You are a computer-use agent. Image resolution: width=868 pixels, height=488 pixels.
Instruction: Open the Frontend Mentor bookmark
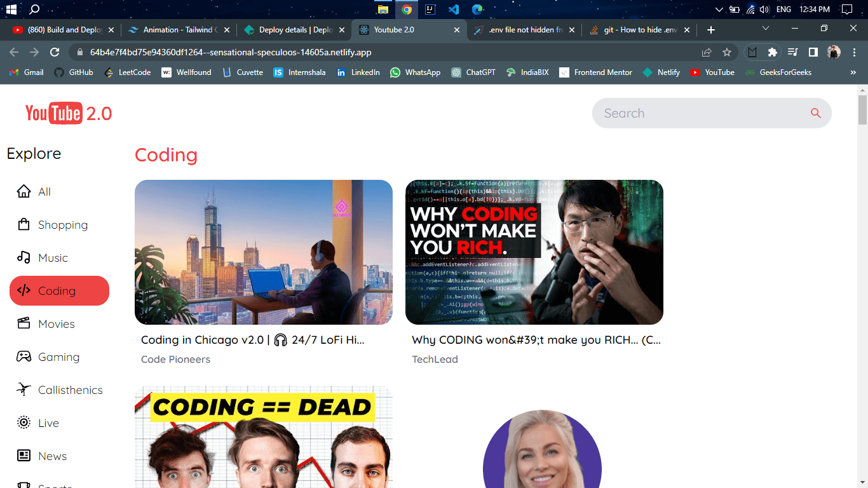(595, 72)
